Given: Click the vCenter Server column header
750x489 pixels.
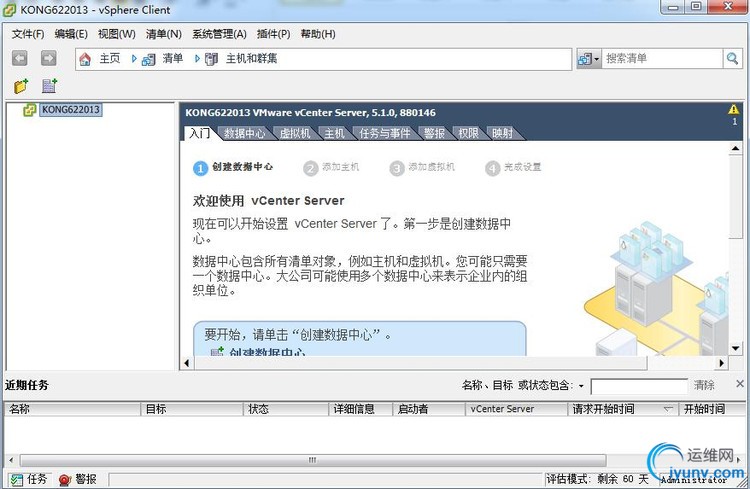Looking at the screenshot, I should pyautogui.click(x=517, y=409).
